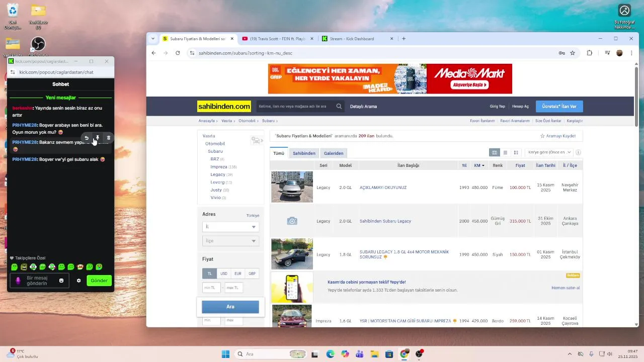Open Detaylı Arama link
The height and width of the screenshot is (362, 644).
(x=363, y=107)
